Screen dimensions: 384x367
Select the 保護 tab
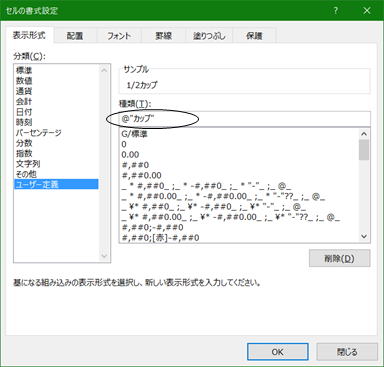tap(254, 36)
